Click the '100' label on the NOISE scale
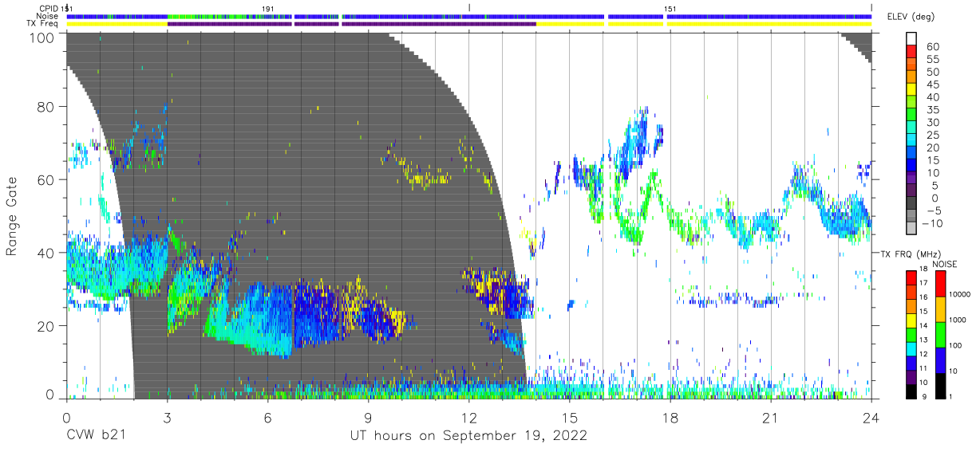The width and height of the screenshot is (980, 452). (956, 346)
